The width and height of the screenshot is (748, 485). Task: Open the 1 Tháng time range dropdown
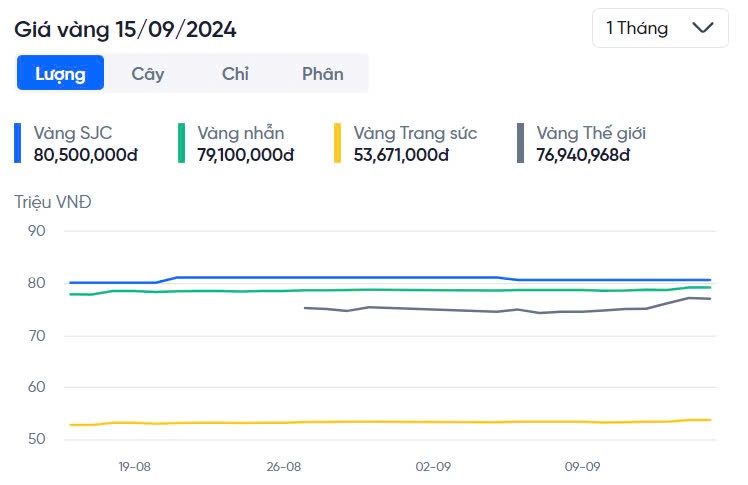[x=660, y=29]
